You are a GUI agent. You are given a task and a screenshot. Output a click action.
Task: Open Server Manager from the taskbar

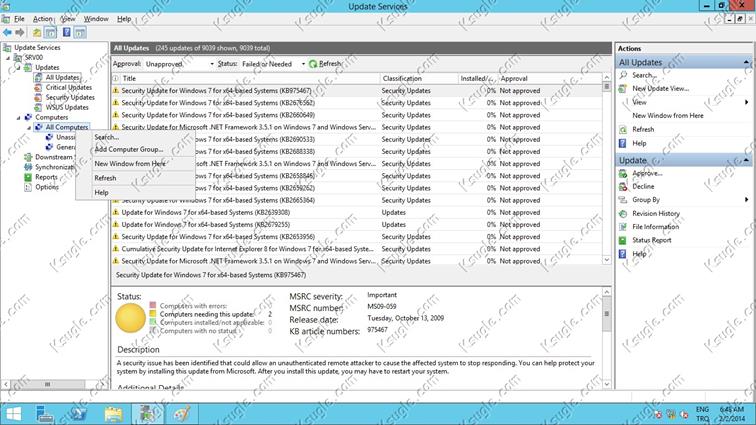coord(45,414)
